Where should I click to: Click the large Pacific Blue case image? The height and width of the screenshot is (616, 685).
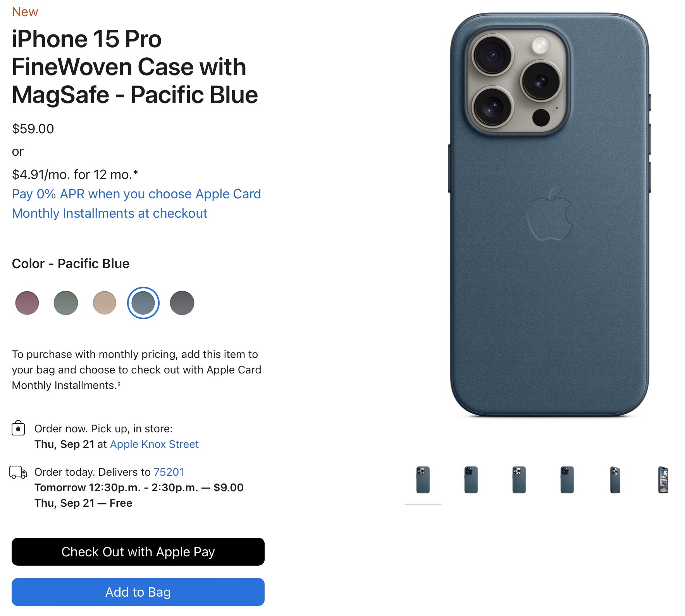(549, 215)
